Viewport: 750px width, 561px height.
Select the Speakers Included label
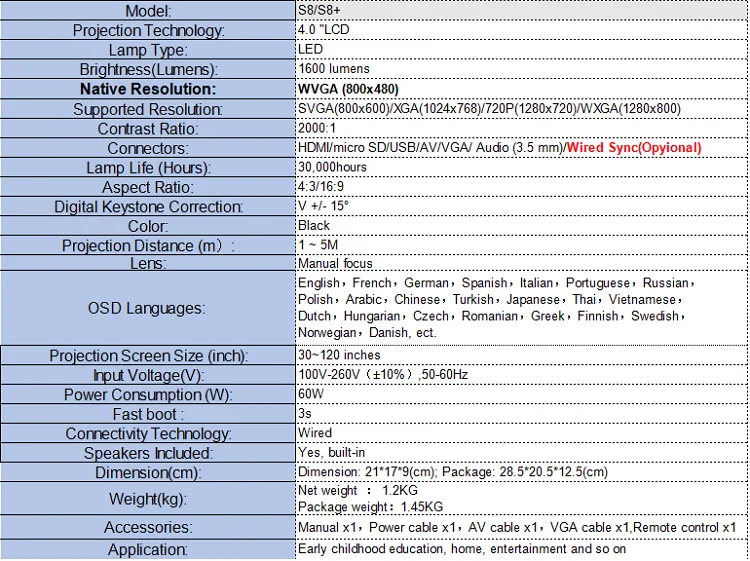tap(148, 453)
